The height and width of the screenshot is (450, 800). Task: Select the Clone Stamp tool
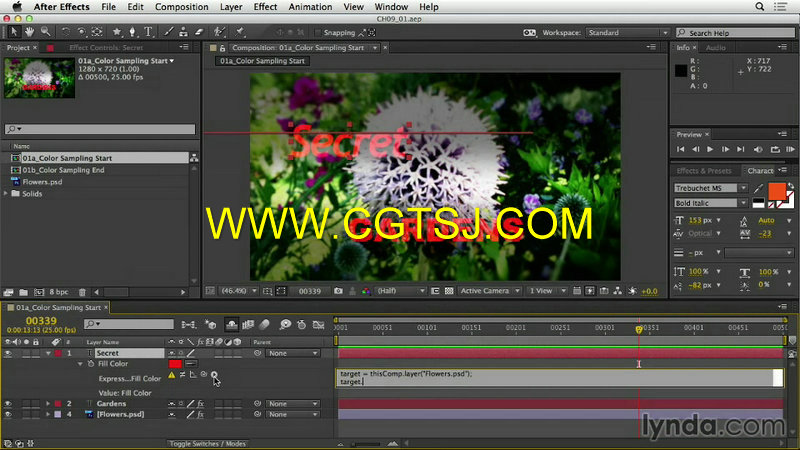[x=183, y=32]
